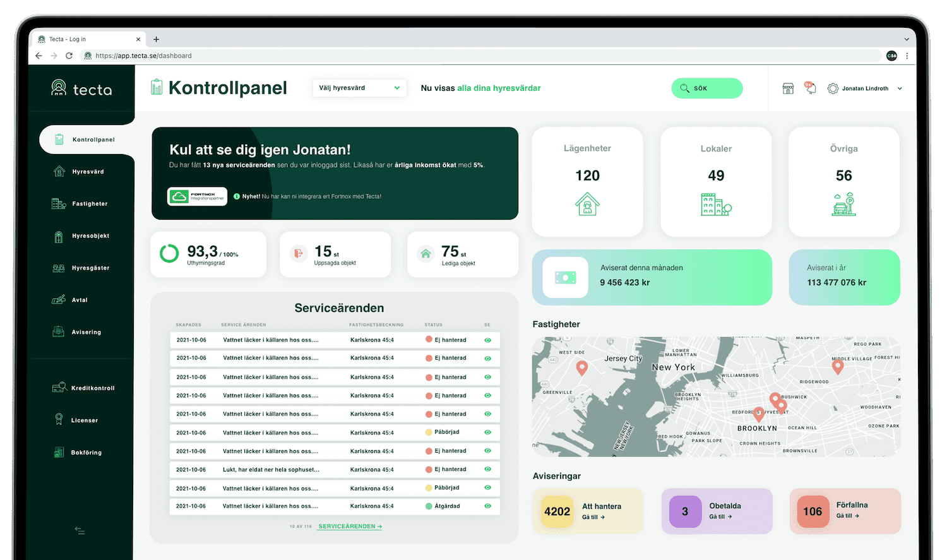Expand the Jonatan Lindroth user menu
The height and width of the screenshot is (560, 947).
900,88
